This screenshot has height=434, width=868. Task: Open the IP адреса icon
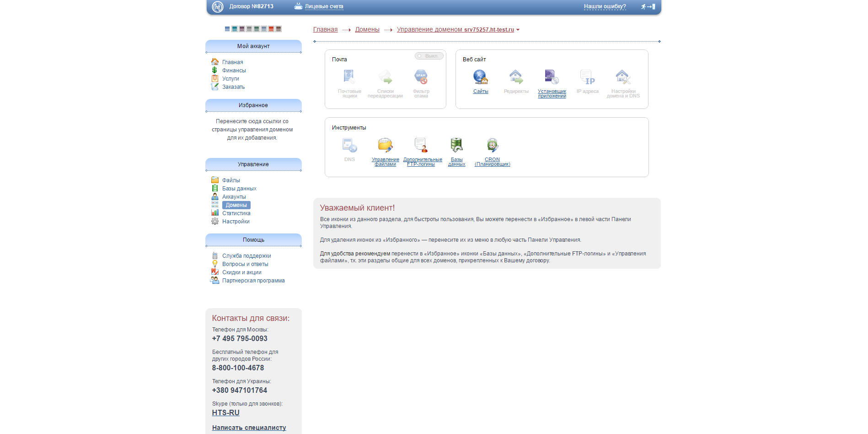[587, 77]
